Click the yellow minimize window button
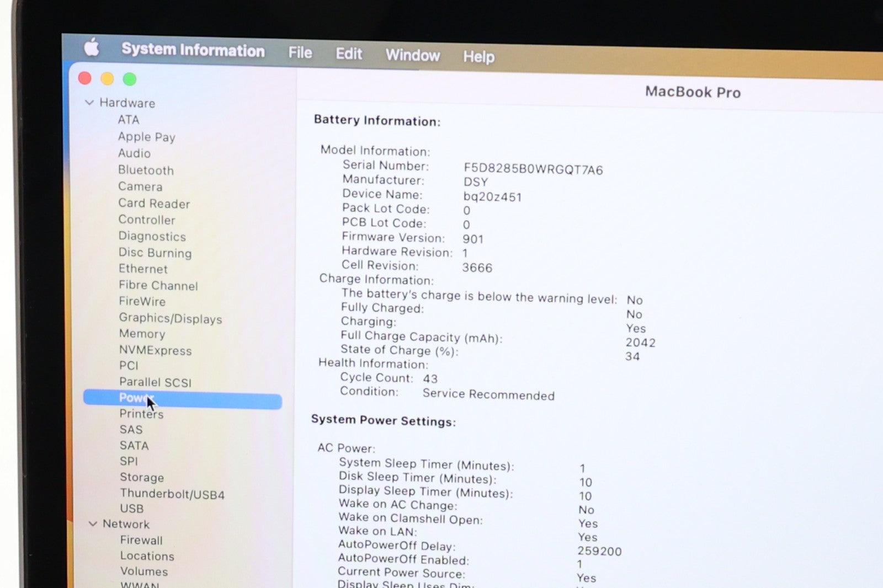 coord(107,79)
